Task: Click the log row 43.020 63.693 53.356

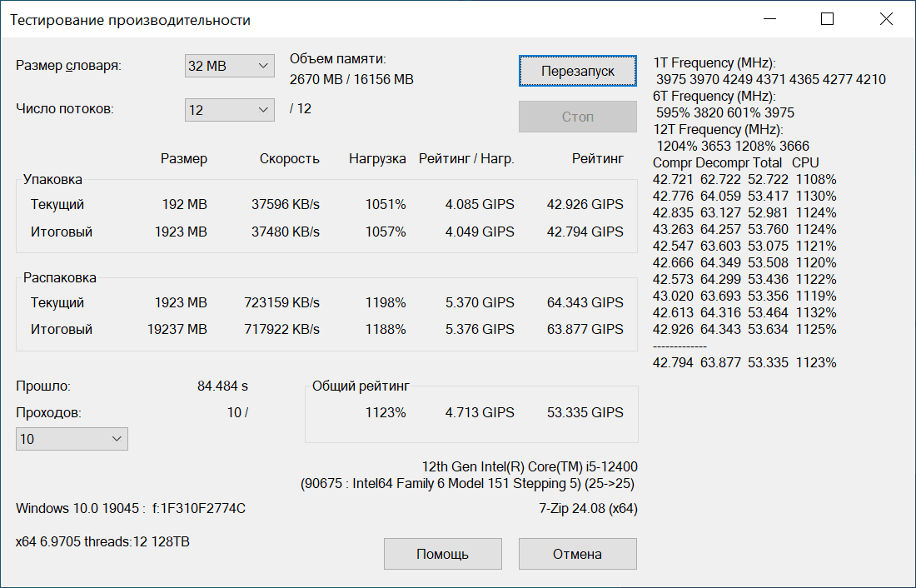Action: pos(744,296)
